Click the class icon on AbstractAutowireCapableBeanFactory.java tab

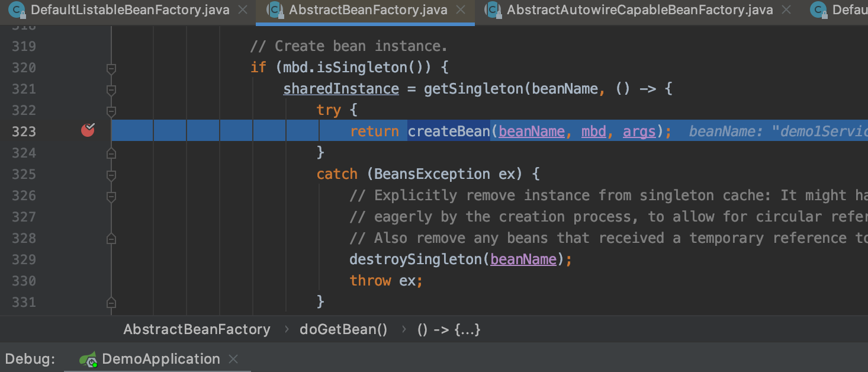pos(493,10)
